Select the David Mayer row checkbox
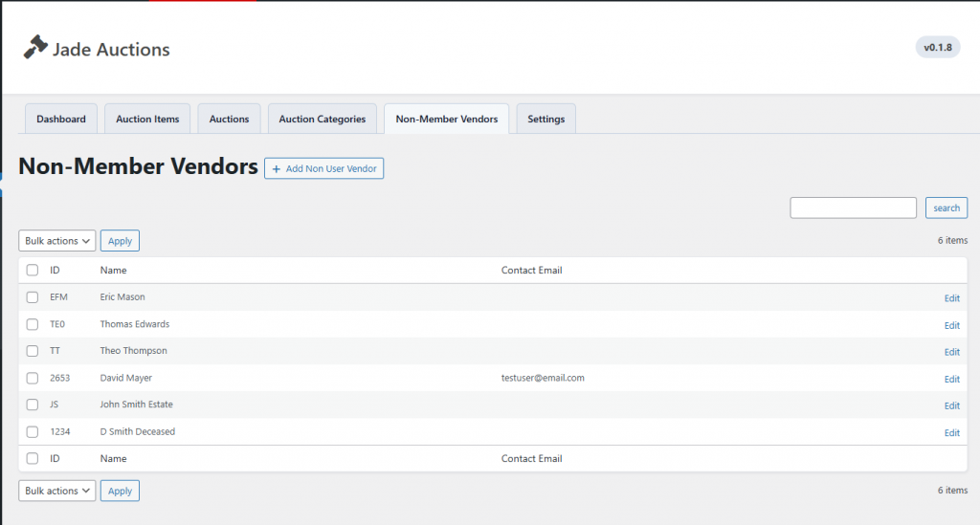The width and height of the screenshot is (980, 525). [33, 378]
